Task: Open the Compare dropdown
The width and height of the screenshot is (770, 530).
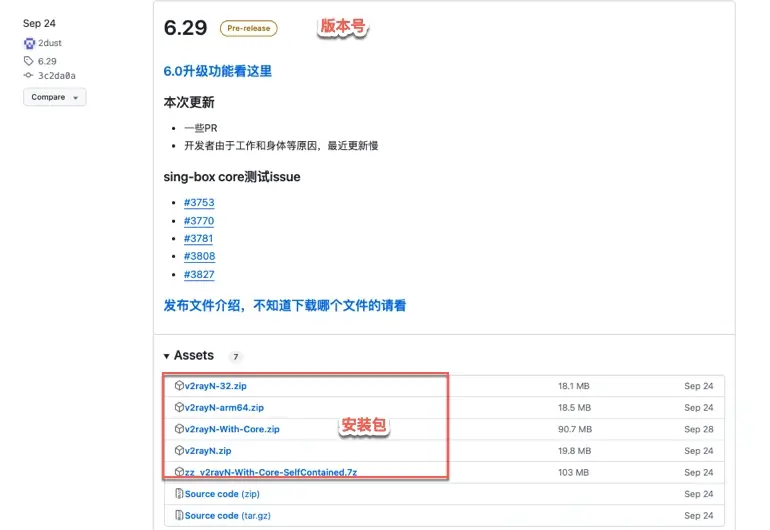Action: pos(55,97)
